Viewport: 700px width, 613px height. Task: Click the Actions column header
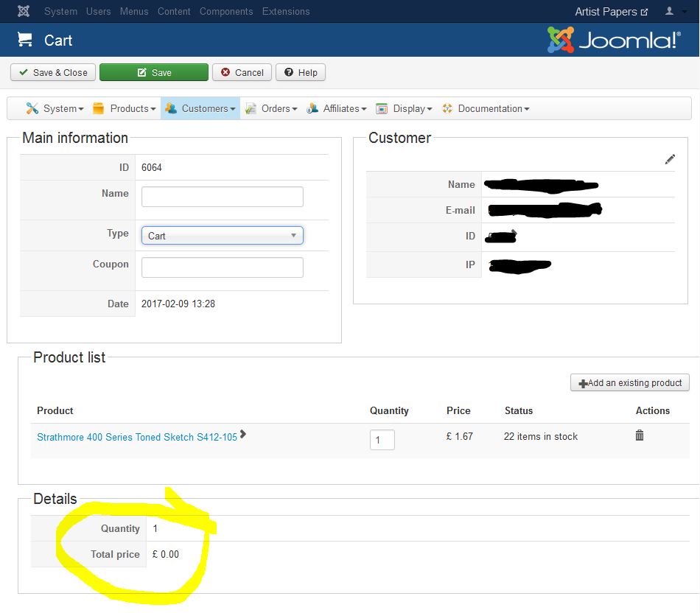pyautogui.click(x=653, y=410)
